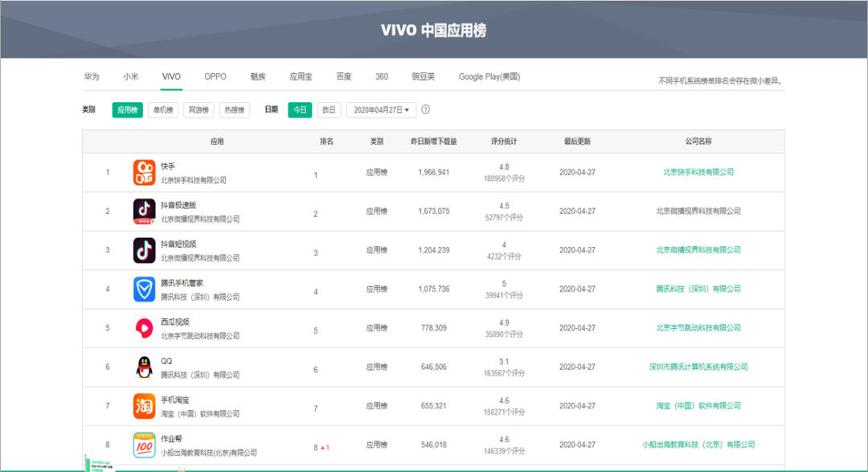Open the green 小船出海教育科技（北京）有限公司 link
The height and width of the screenshot is (472, 868).
[x=698, y=445]
